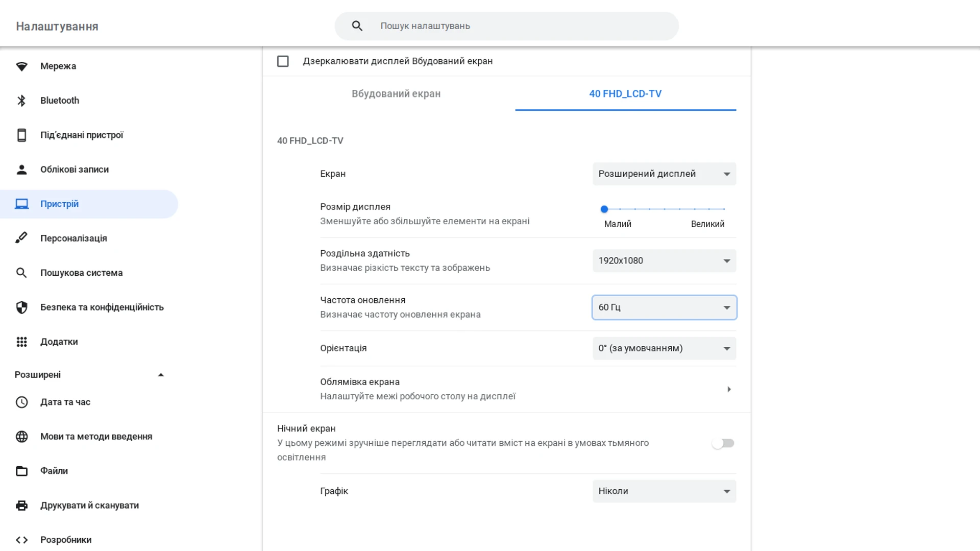Select the 40 FHD_LCD-TV tab
This screenshot has width=980, height=551.
pos(625,94)
